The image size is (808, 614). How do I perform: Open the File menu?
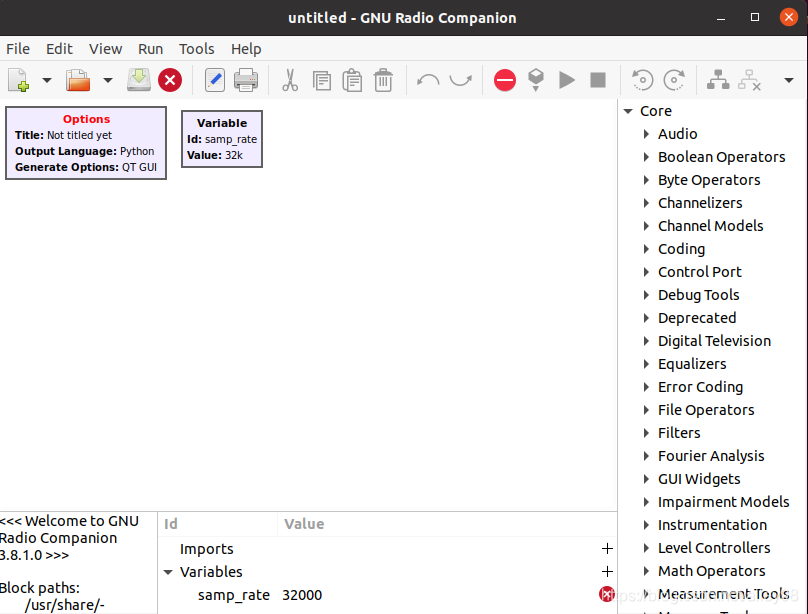point(18,49)
